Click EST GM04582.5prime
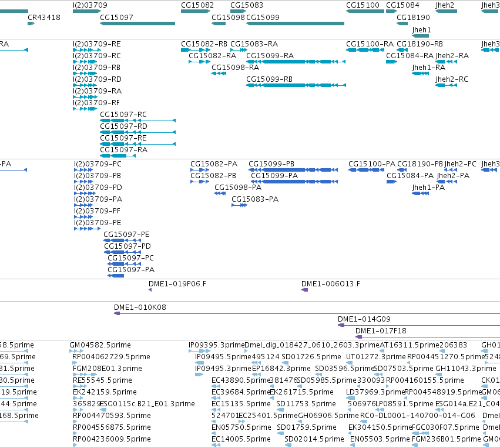This screenshot has width=500, height=448. click(76, 351)
